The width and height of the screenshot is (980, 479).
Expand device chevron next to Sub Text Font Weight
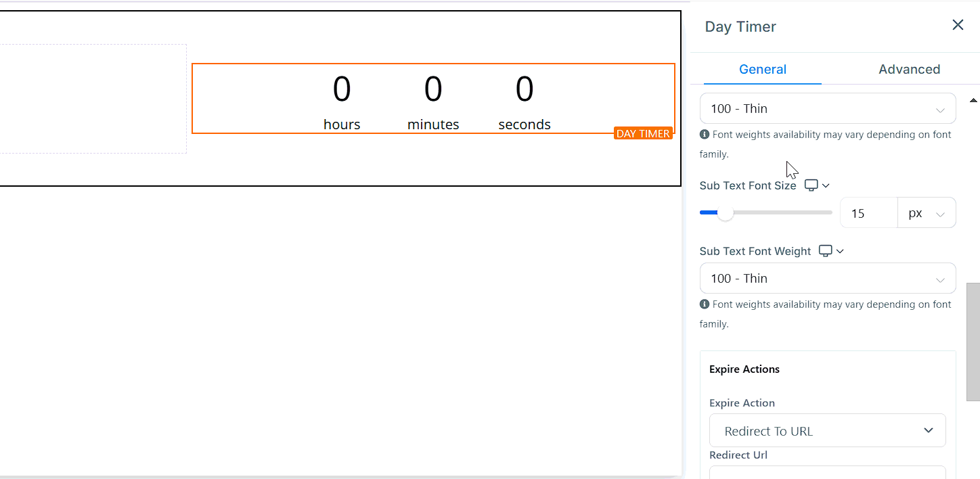pos(840,251)
